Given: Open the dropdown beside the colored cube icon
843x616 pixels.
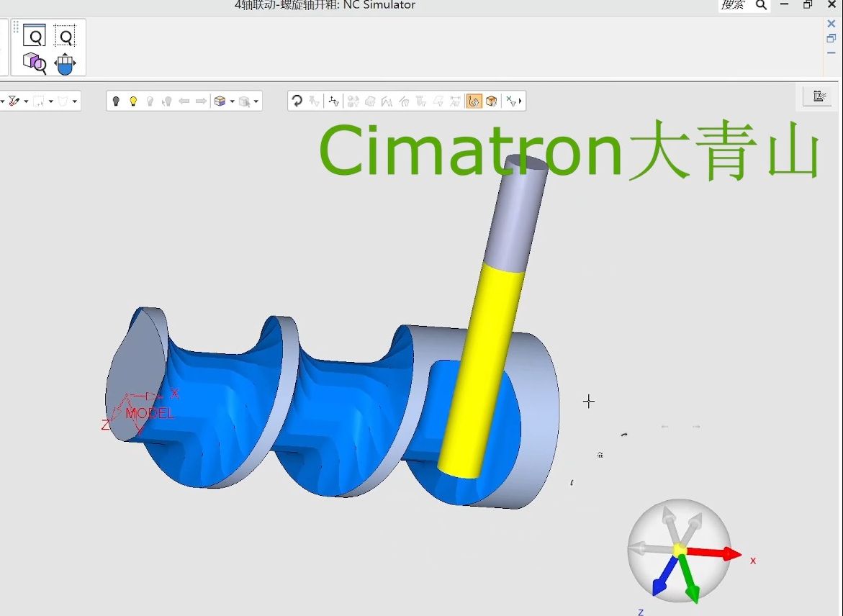Looking at the screenshot, I should [x=232, y=102].
